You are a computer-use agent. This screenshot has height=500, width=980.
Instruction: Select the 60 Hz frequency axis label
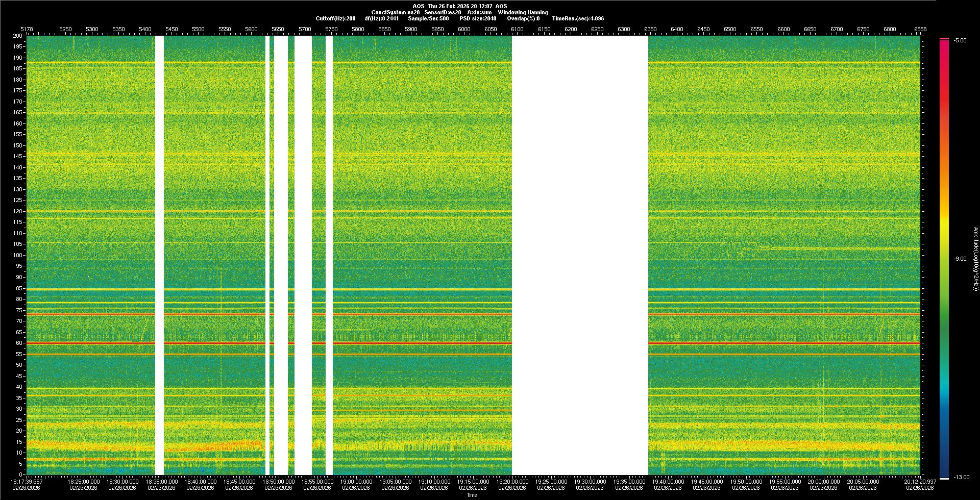coord(18,343)
